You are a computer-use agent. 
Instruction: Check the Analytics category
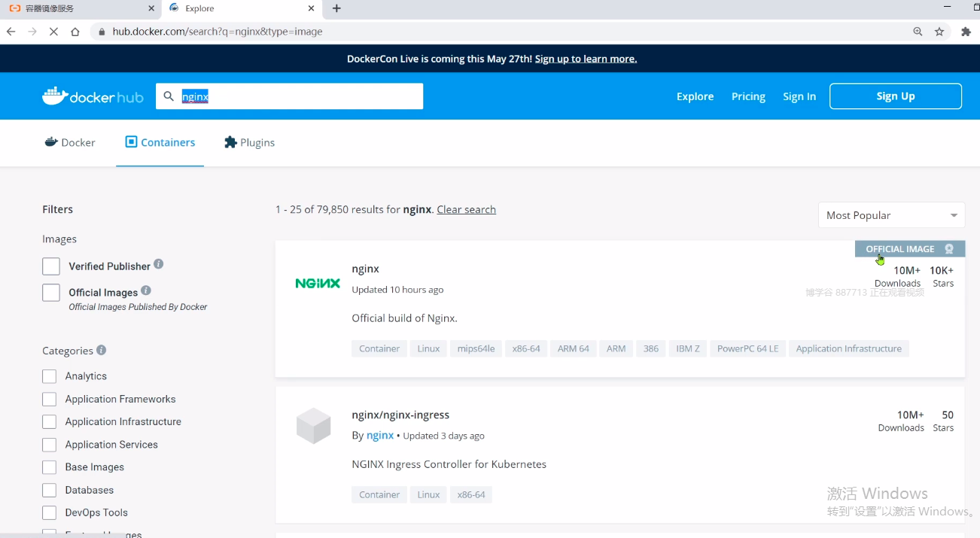pyautogui.click(x=50, y=376)
